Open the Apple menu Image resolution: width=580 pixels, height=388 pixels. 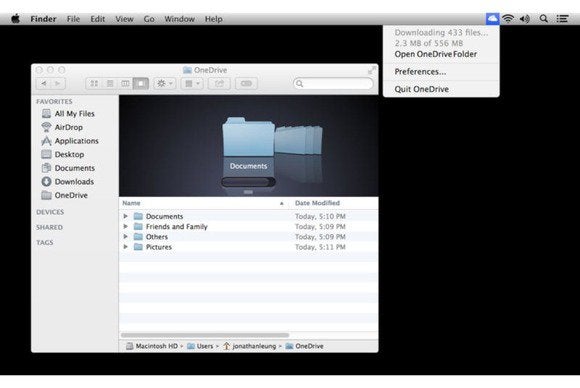[x=16, y=18]
